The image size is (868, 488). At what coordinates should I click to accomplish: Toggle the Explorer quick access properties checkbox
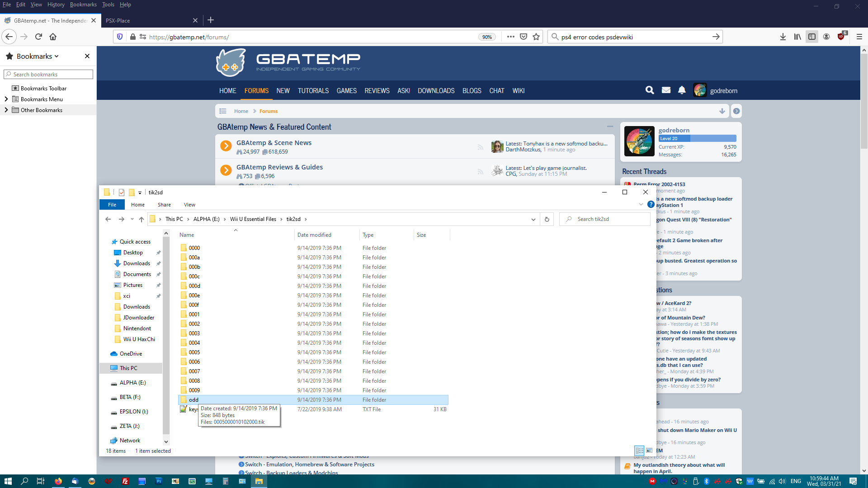coord(122,192)
